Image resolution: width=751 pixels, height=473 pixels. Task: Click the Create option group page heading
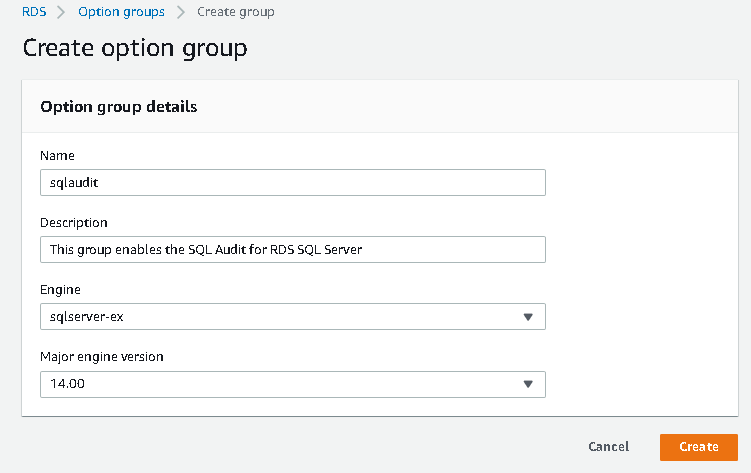click(x=135, y=48)
